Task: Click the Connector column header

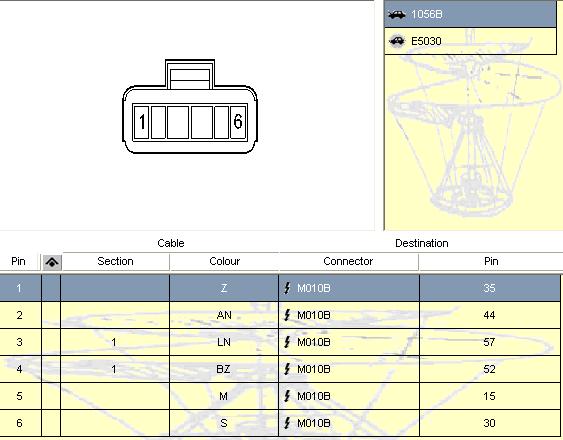Action: point(348,261)
